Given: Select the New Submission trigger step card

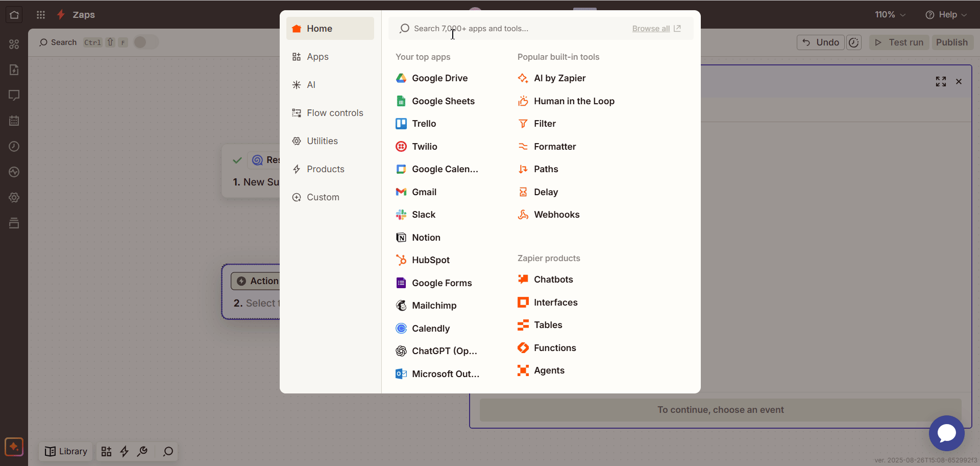Looking at the screenshot, I should coord(252,171).
